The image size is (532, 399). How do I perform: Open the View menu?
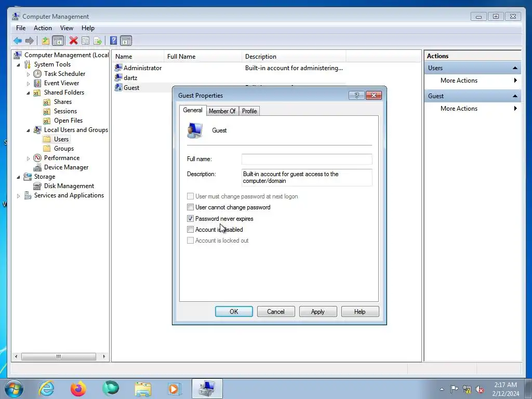(66, 28)
